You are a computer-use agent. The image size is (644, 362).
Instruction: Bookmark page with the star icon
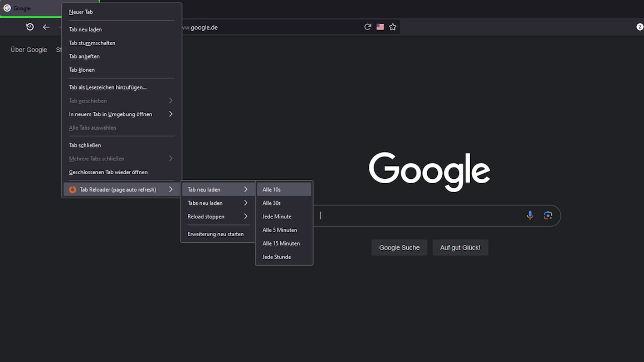tap(393, 27)
